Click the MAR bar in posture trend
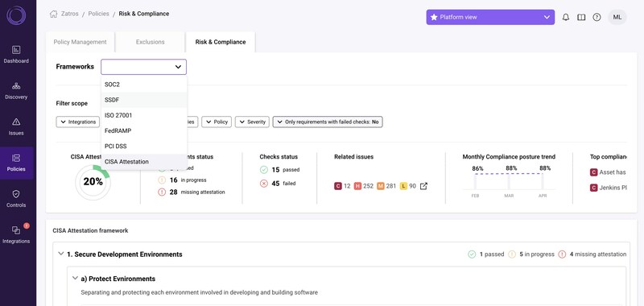 pos(509,181)
